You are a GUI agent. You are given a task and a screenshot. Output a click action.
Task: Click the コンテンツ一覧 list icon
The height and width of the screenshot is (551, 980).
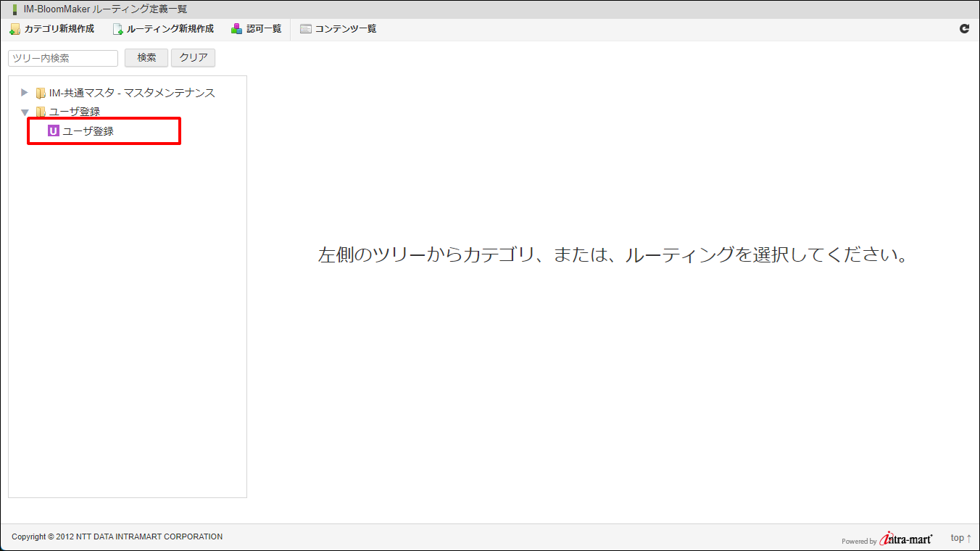(x=306, y=29)
